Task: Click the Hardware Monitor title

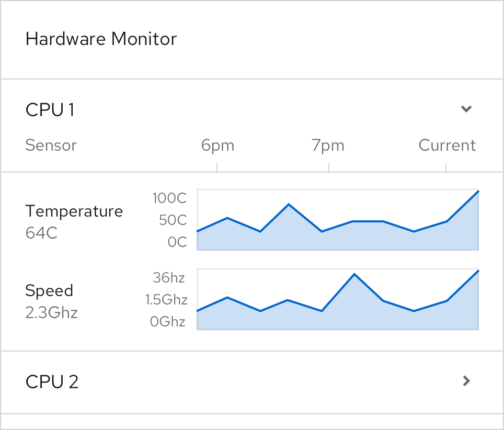Action: pos(101,39)
